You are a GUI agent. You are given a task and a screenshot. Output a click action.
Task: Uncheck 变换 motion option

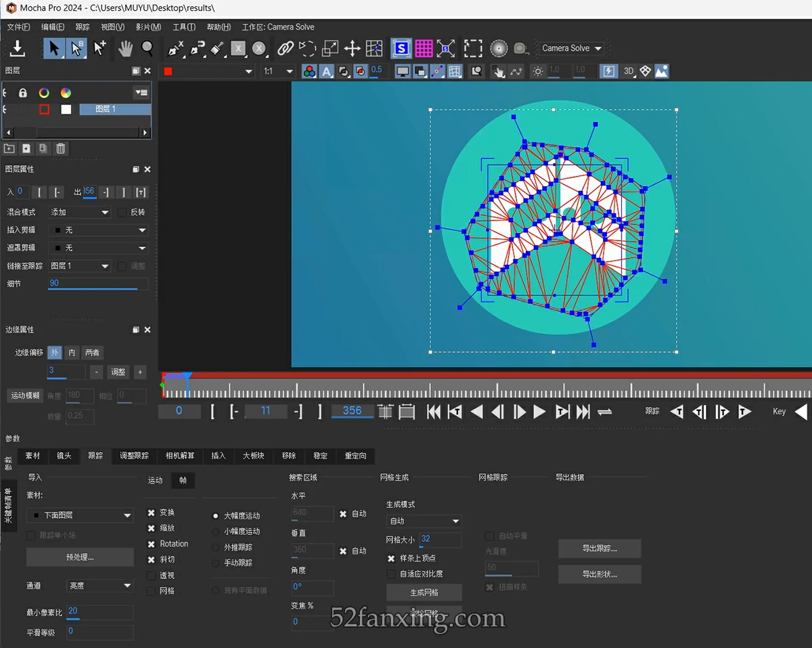click(151, 513)
